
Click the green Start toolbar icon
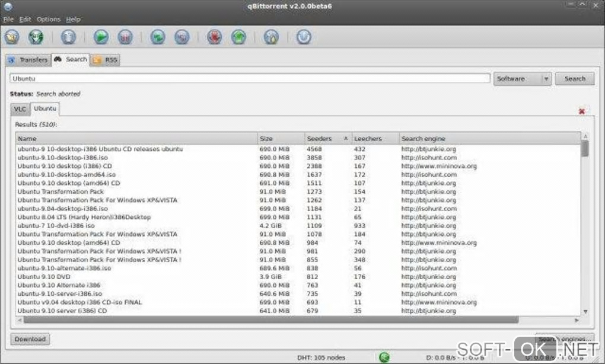pos(101,37)
